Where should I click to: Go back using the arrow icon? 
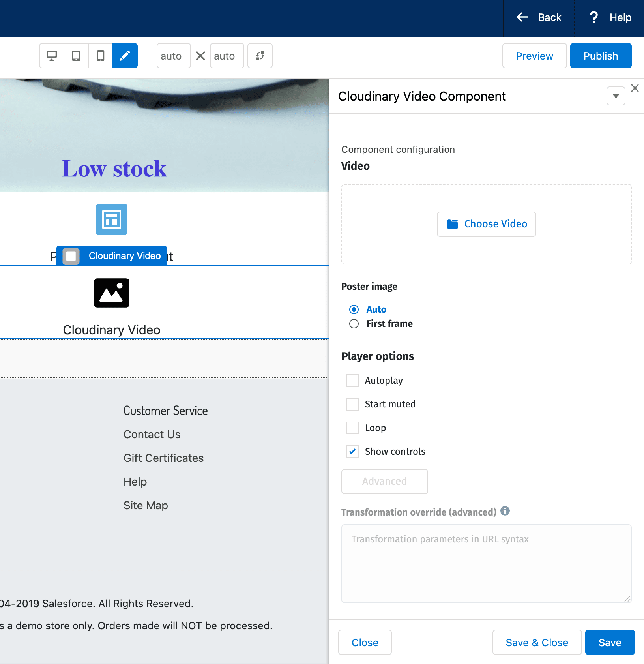point(522,17)
